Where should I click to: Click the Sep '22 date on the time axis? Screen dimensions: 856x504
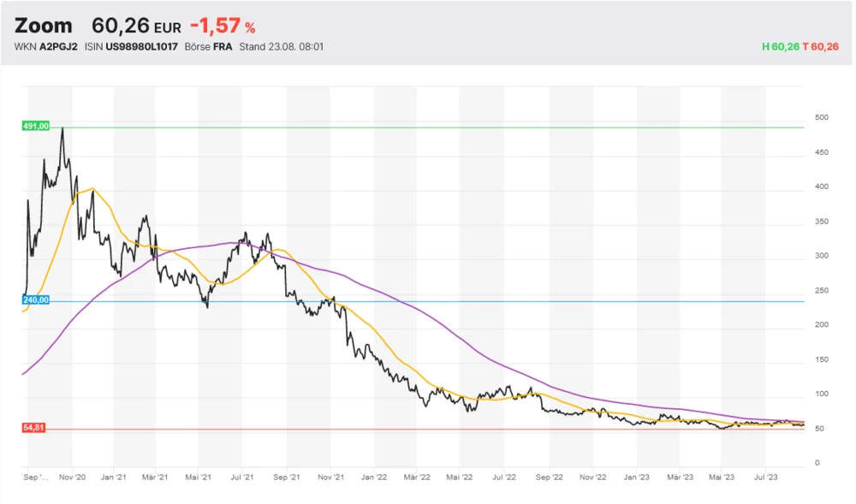(549, 476)
